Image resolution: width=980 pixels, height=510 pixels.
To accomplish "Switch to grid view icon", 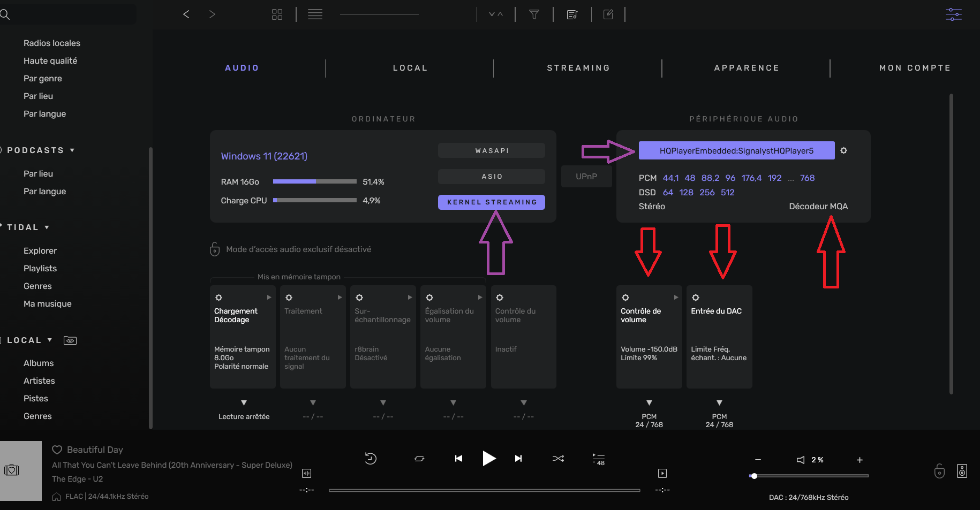I will click(277, 14).
